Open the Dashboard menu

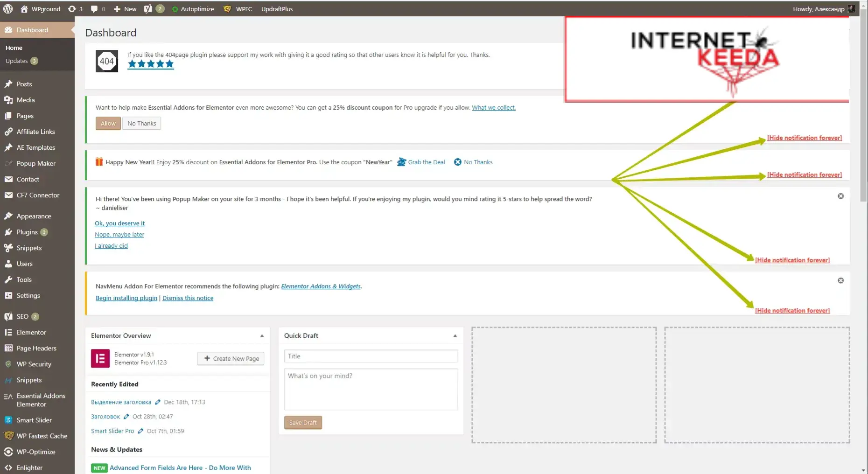tap(37, 30)
